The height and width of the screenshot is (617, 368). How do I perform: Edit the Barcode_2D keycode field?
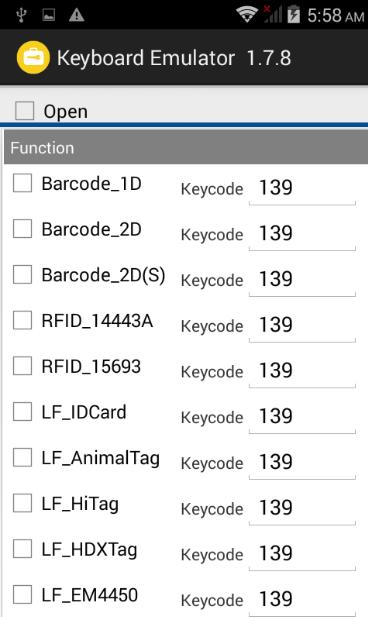pos(302,234)
